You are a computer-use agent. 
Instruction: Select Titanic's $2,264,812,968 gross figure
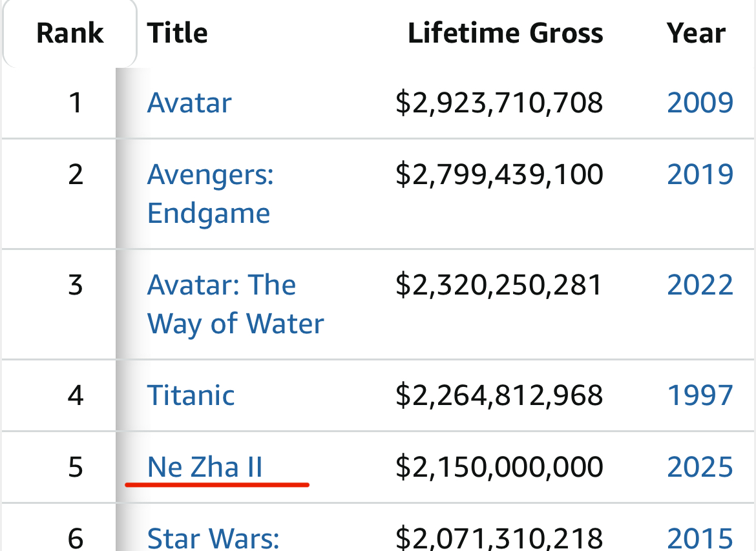click(499, 395)
